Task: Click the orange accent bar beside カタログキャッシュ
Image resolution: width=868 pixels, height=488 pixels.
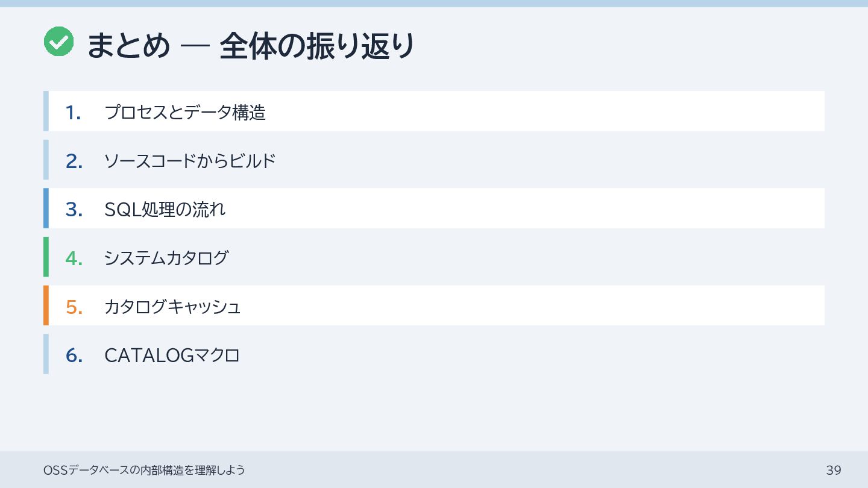Action: 46,305
